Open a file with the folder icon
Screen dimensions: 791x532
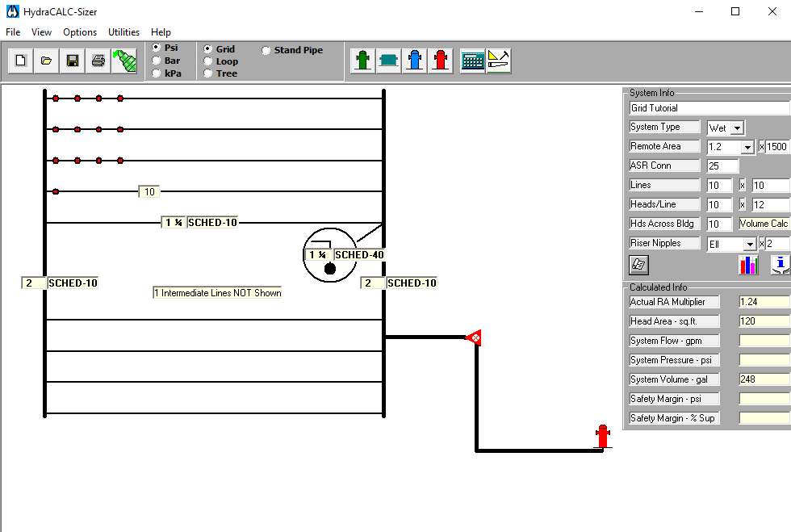click(47, 61)
